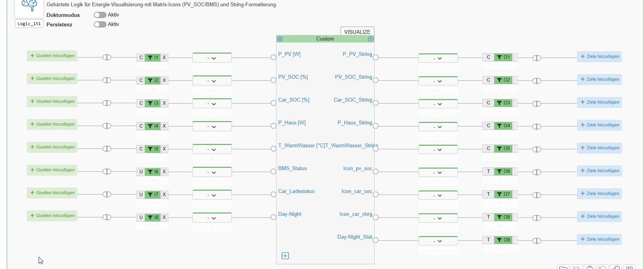The image size is (644, 269).
Task: Click the Custom block help icon
Action: coord(370,39)
